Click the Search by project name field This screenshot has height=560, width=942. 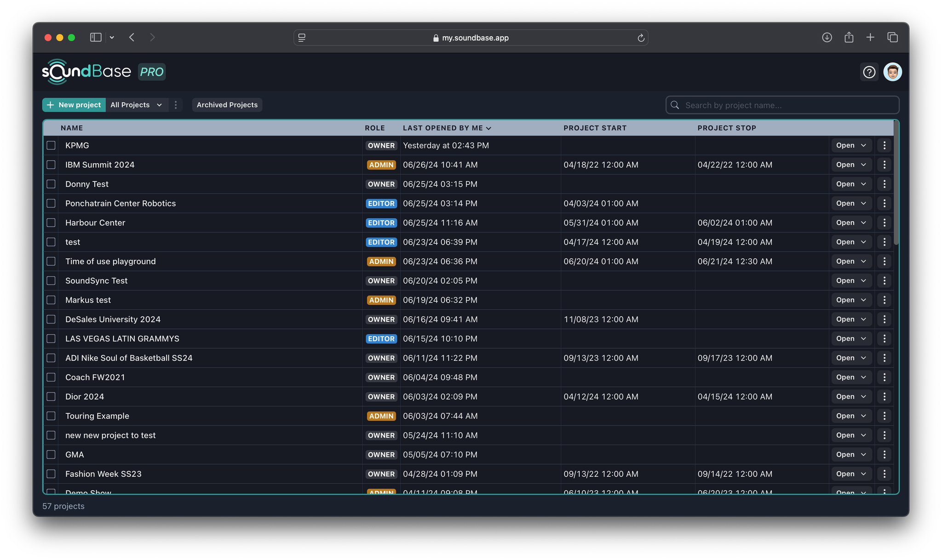[x=782, y=105]
